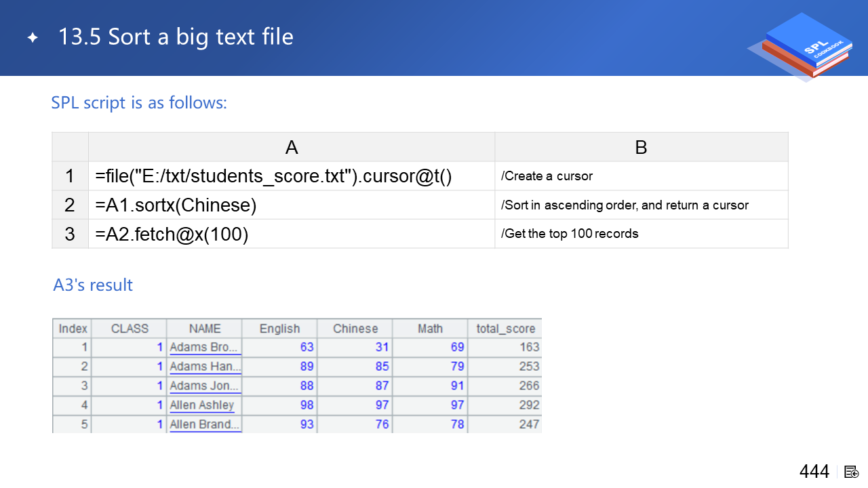
Task: Open the Allen Ashley name link
Action: [202, 405]
